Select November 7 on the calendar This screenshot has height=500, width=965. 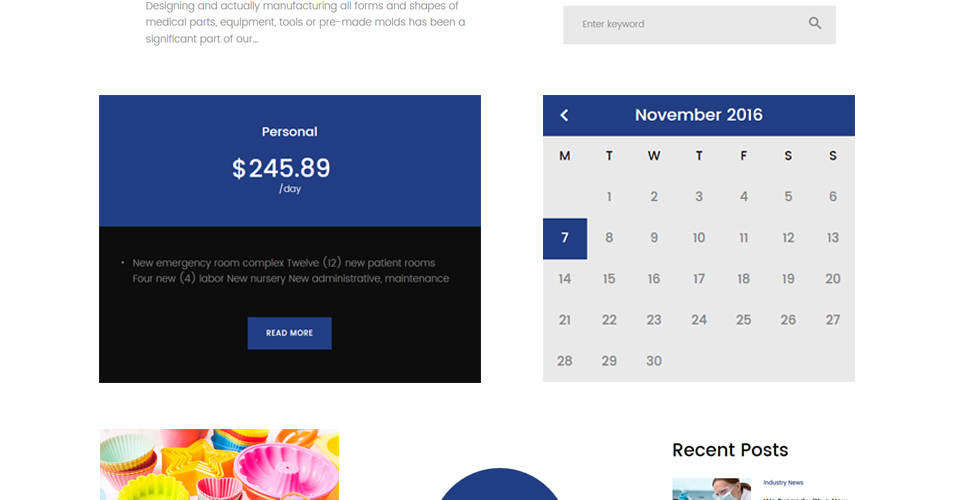pyautogui.click(x=565, y=238)
